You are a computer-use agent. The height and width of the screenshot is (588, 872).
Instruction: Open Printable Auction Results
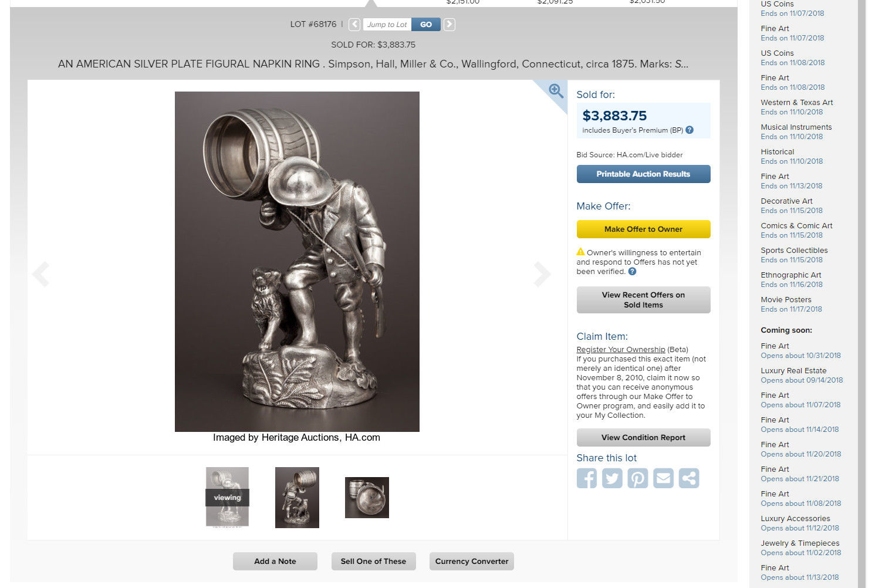coord(643,174)
